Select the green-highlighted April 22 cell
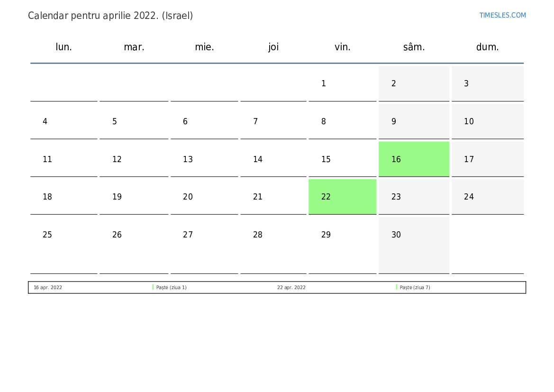Viewport: 554px width, 392px height. pos(342,197)
